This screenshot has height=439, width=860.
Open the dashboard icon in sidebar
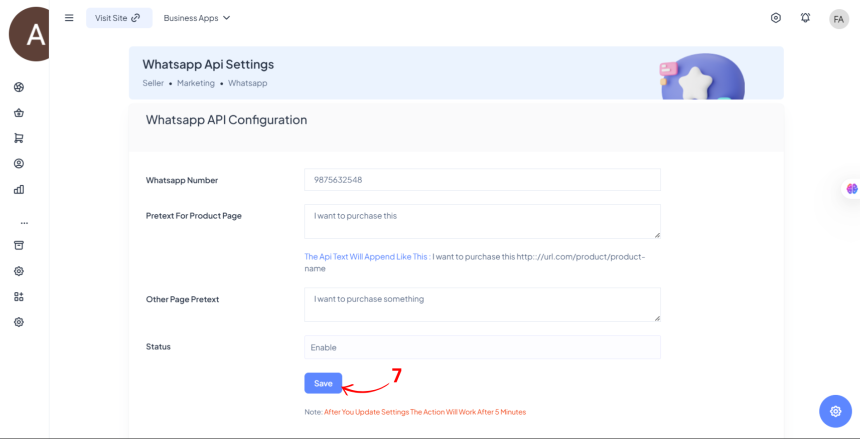coord(19,87)
